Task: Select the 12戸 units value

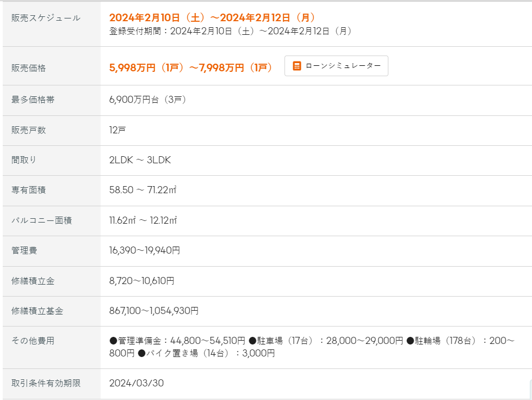Action: pos(117,130)
